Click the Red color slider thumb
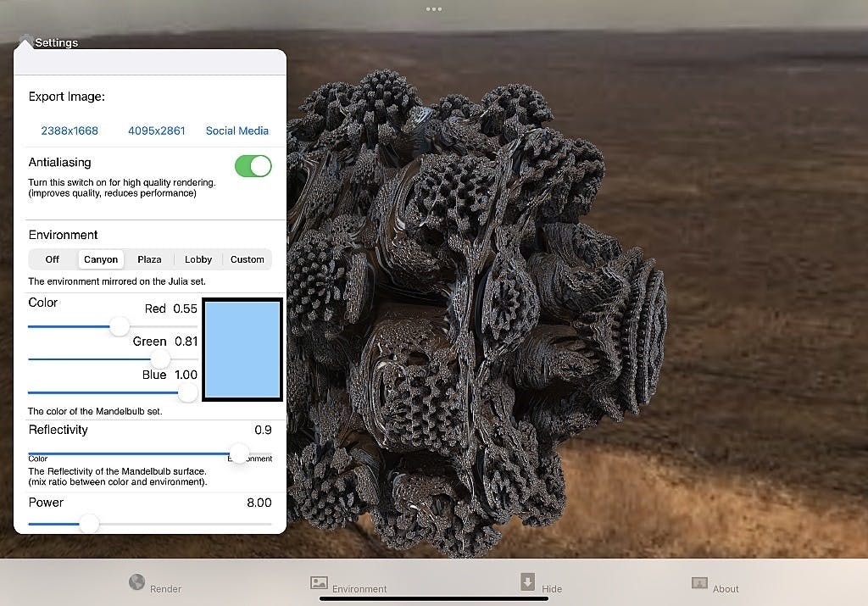The width and height of the screenshot is (868, 606). point(120,326)
